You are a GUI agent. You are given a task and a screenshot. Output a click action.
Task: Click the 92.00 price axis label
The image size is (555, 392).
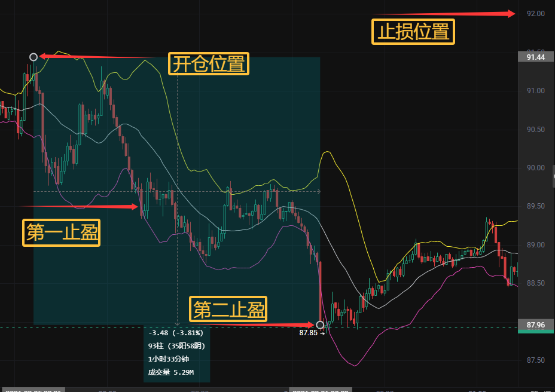tap(535, 14)
